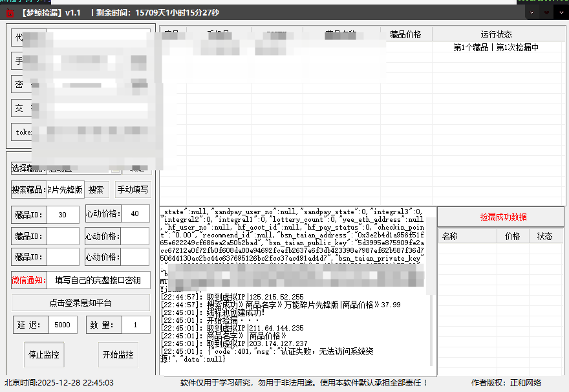
Task: Click the second empty 藏品ID field
Action: pos(63,236)
